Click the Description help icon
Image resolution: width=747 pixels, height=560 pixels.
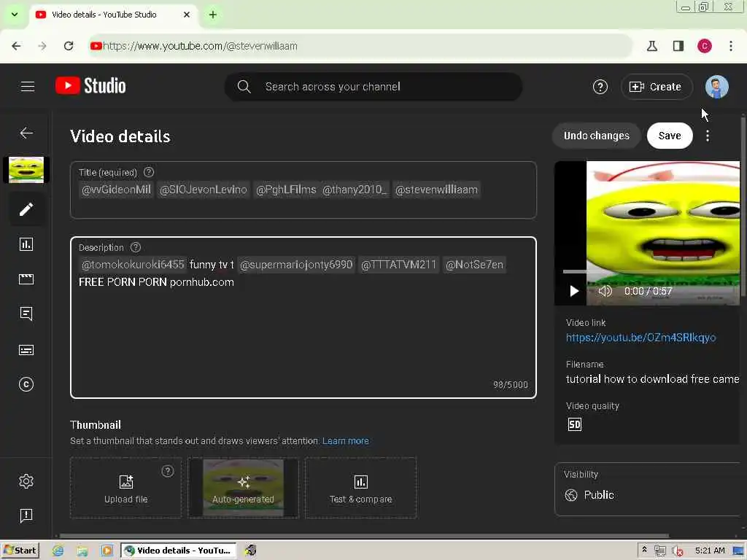(x=135, y=247)
